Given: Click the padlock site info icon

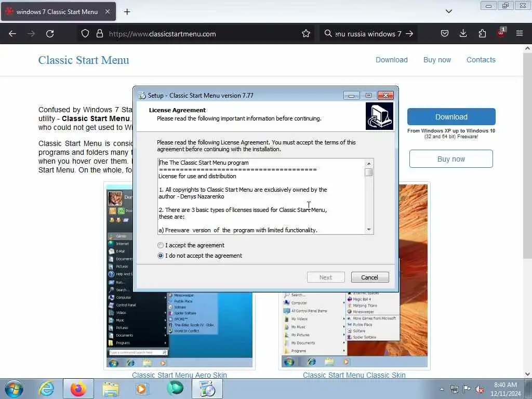Looking at the screenshot, I should coord(99,34).
